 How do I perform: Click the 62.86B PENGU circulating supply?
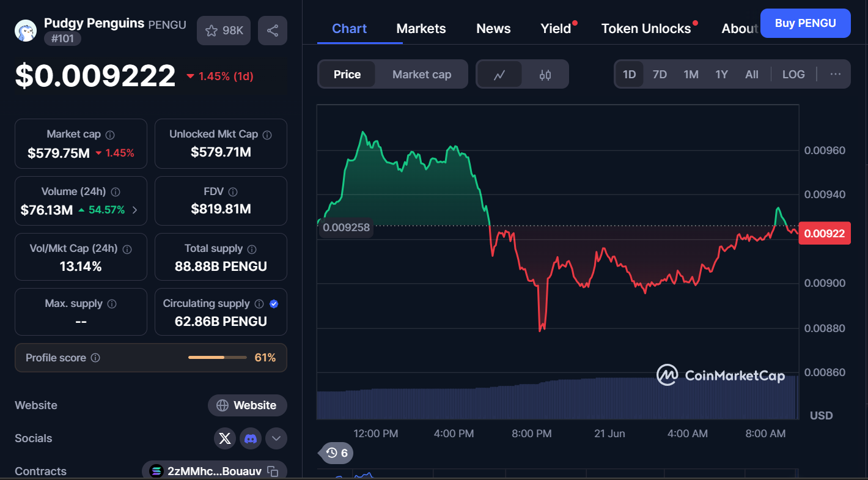coord(221,322)
